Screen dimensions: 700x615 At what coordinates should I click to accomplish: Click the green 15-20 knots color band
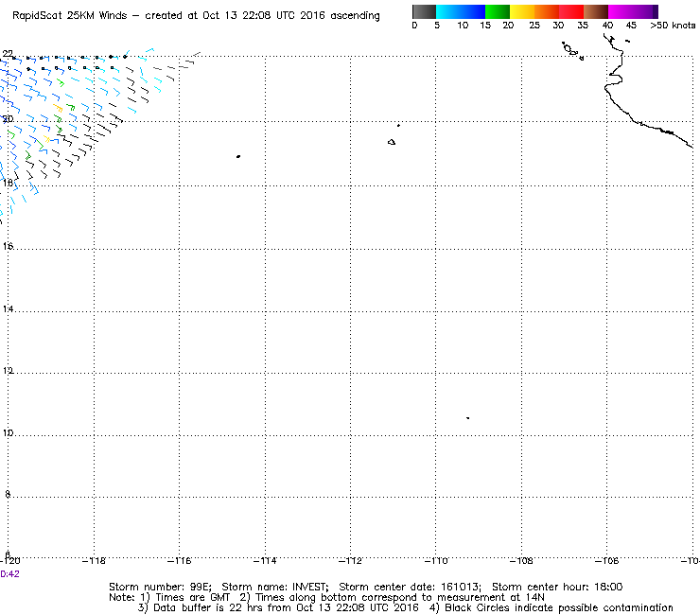click(x=498, y=11)
